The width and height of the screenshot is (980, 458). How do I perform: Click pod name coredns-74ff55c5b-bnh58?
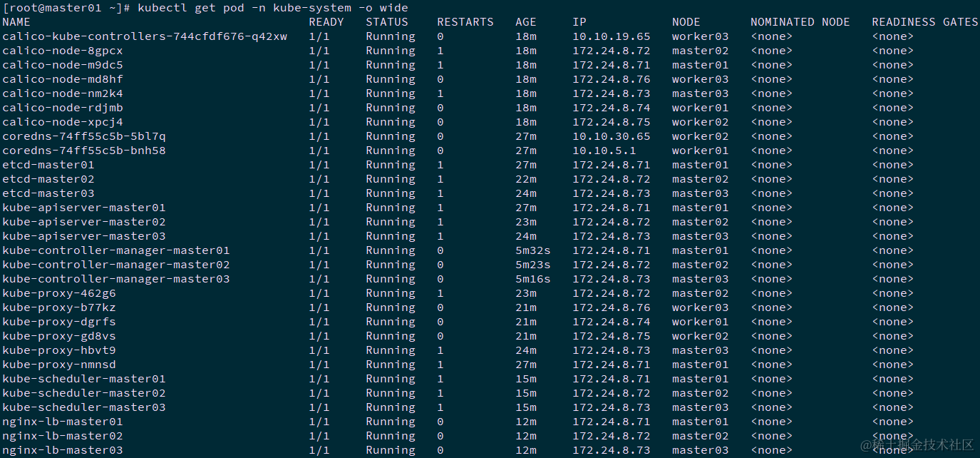(84, 151)
